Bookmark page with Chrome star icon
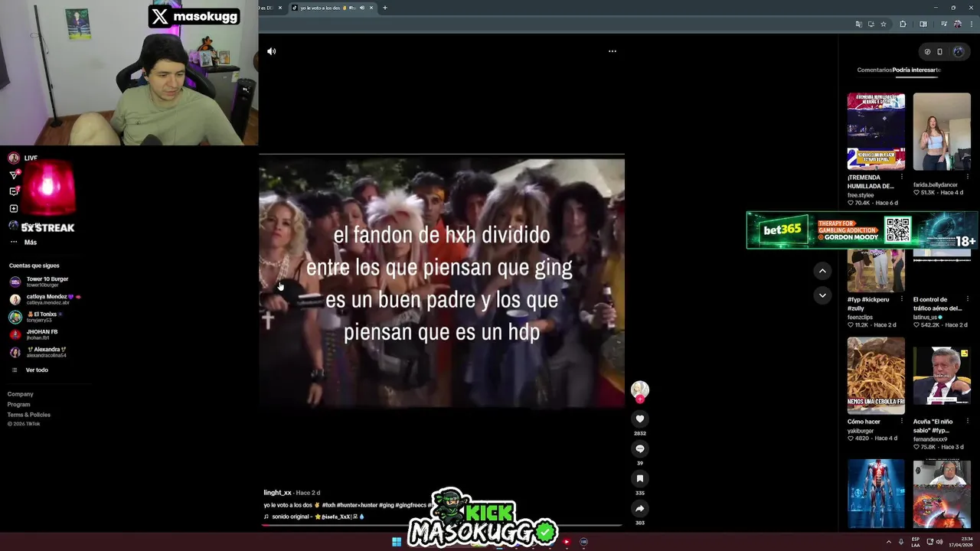 [x=883, y=24]
